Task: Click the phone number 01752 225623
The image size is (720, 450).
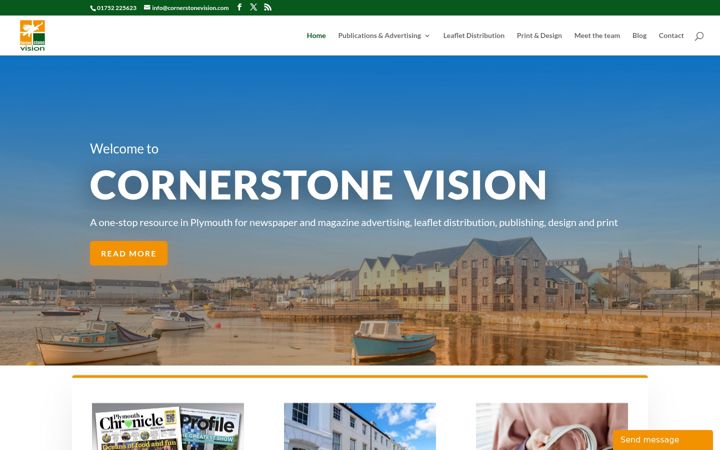Action: (113, 8)
